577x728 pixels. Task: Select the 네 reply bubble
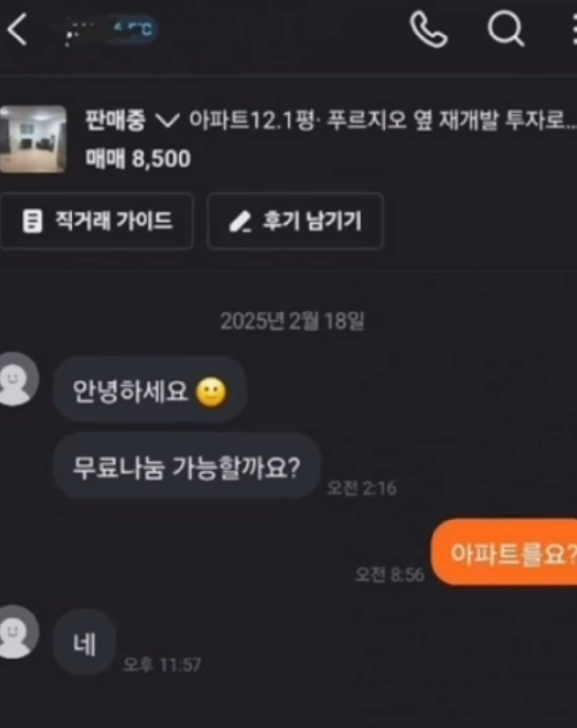[84, 643]
